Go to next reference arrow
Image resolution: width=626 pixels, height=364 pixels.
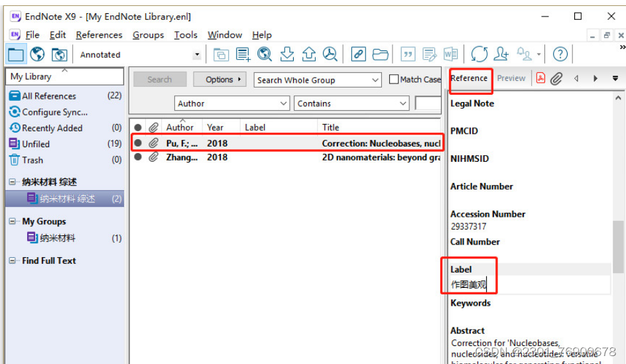[595, 78]
